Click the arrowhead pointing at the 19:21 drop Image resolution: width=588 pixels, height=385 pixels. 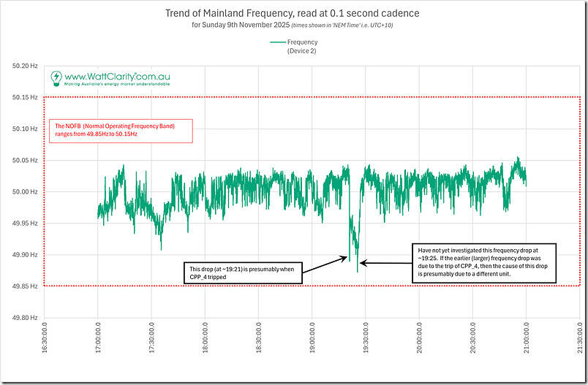click(348, 257)
